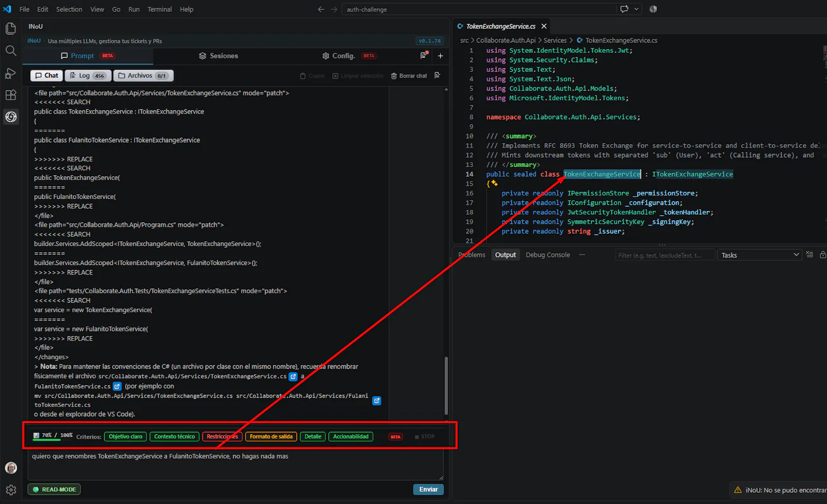Expand the dropdown arrow next to chat icon

click(637, 9)
